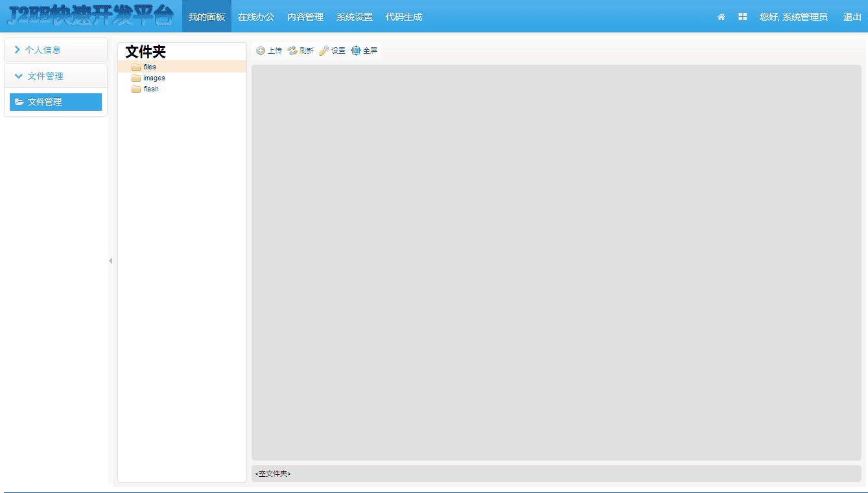Click the 上传 upload icon
This screenshot has width=868, height=493.
tap(261, 51)
